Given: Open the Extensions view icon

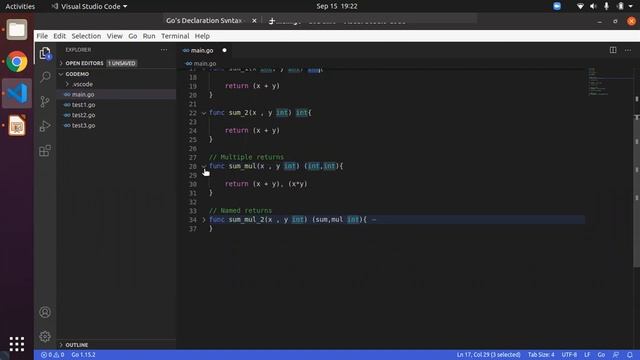Looking at the screenshot, I should 45,151.
